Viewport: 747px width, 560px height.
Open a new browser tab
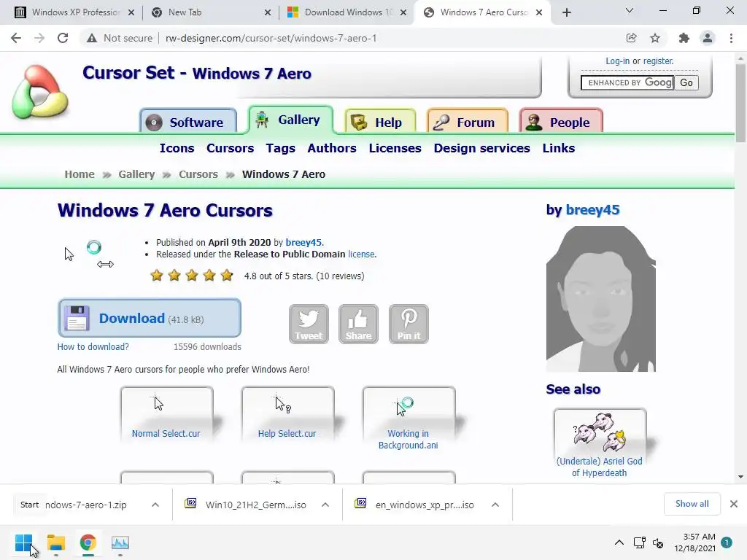[566, 12]
